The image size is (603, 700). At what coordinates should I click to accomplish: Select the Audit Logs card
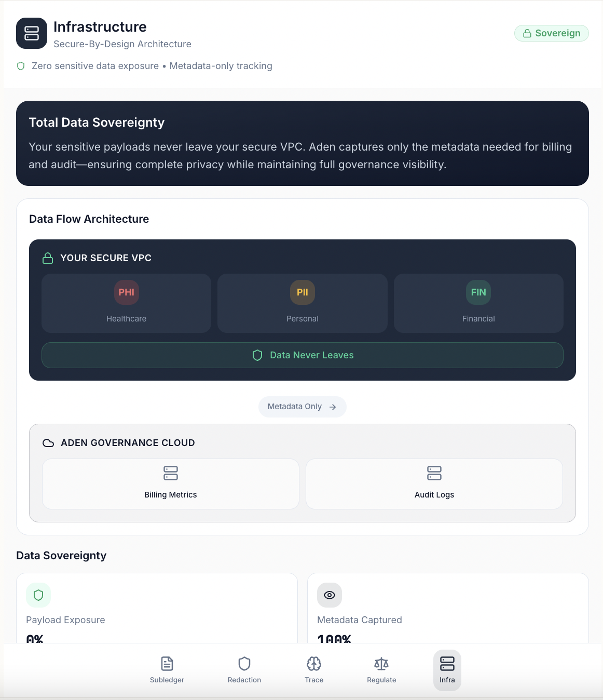pyautogui.click(x=434, y=484)
